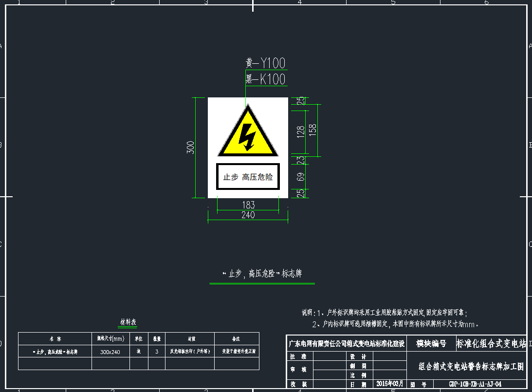Click the 模块编号 title block cell
532x392 pixels.
point(431,344)
